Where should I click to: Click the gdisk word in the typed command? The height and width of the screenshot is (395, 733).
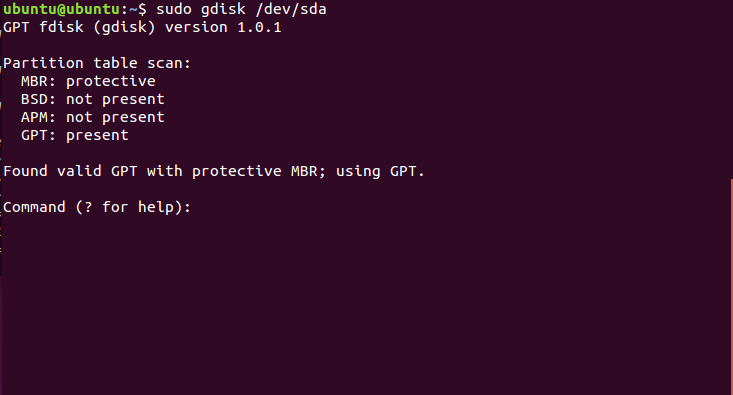coord(223,9)
